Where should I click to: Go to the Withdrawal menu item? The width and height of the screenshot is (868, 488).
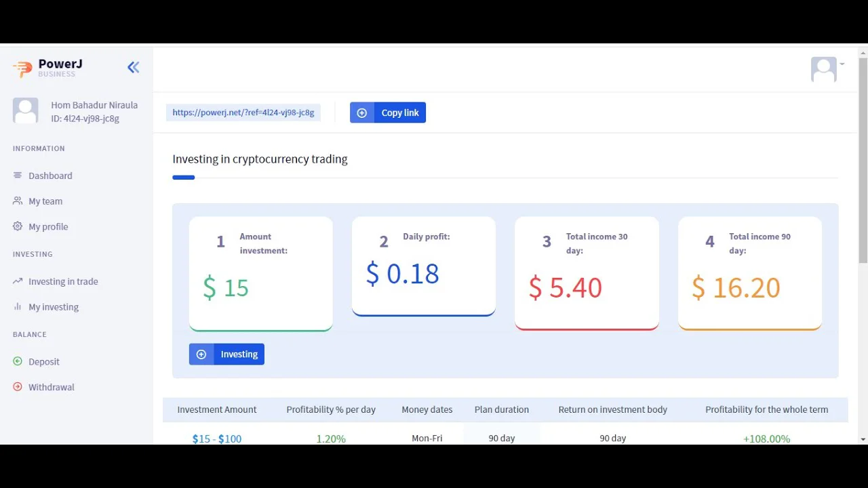tap(52, 387)
